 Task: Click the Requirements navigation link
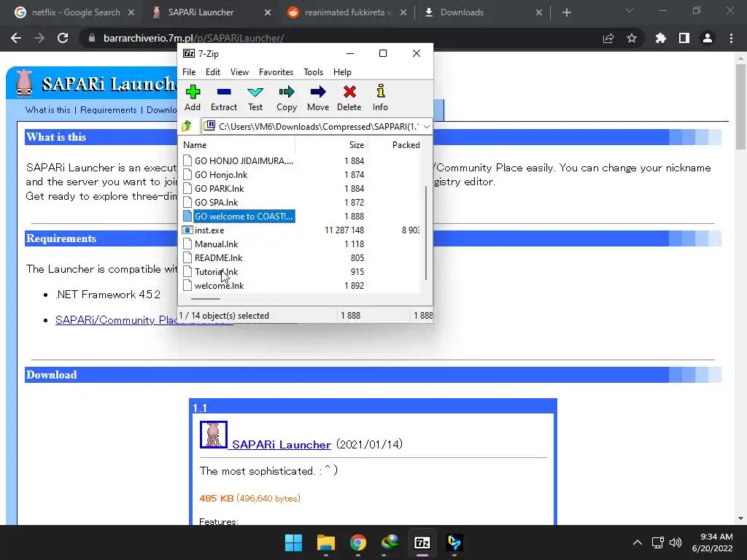(x=108, y=110)
